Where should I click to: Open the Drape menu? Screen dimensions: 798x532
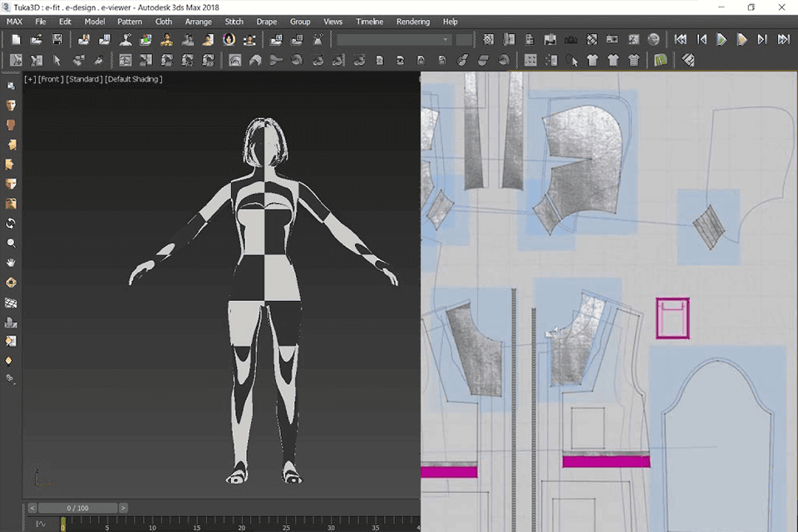click(x=266, y=22)
